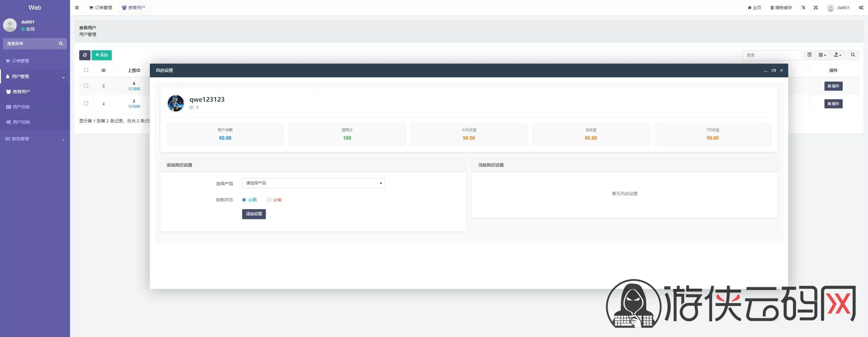The width and height of the screenshot is (868, 337).
Task: Click the 添加设置 button
Action: point(254,214)
